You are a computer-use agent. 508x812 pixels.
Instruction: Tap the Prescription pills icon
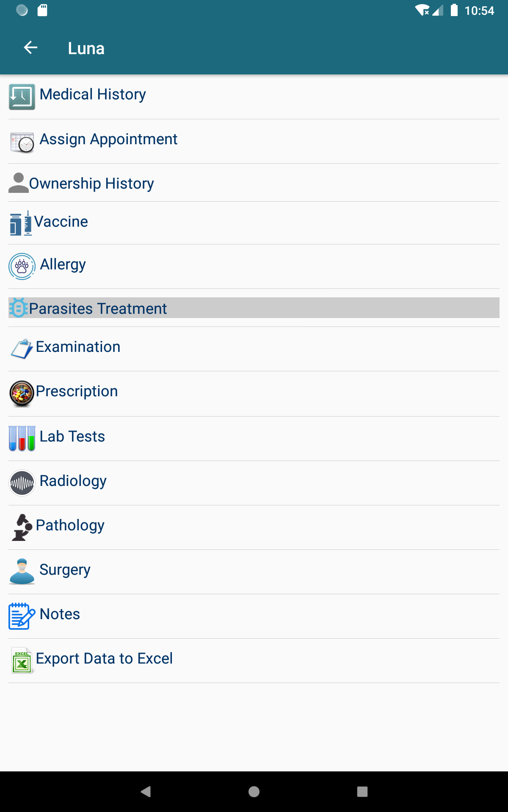tap(22, 394)
